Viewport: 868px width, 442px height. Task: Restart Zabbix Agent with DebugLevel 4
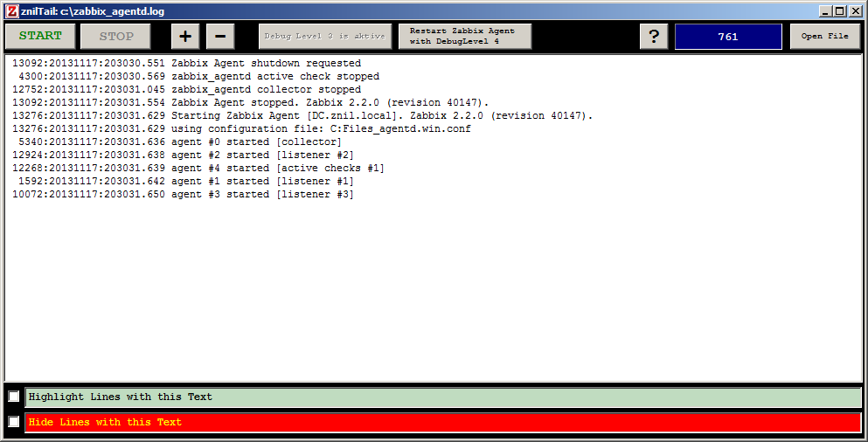pos(465,37)
